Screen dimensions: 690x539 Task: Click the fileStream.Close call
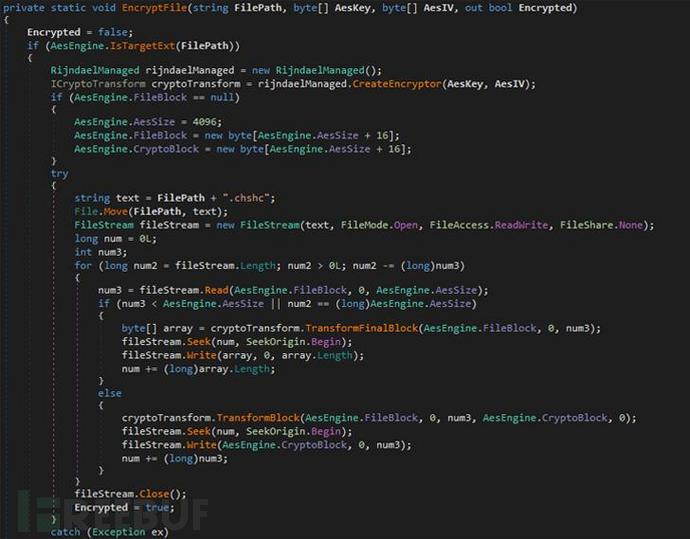click(130, 494)
